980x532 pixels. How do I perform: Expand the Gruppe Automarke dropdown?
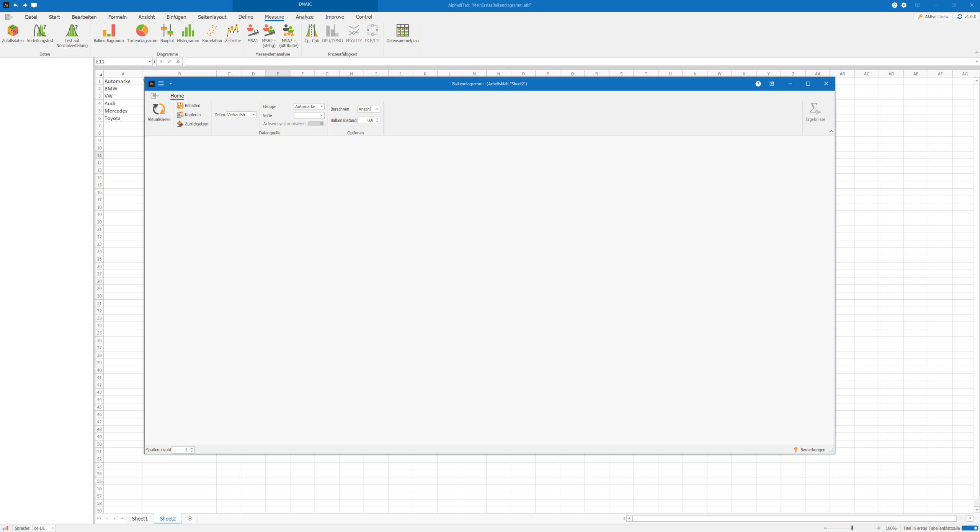(x=322, y=107)
